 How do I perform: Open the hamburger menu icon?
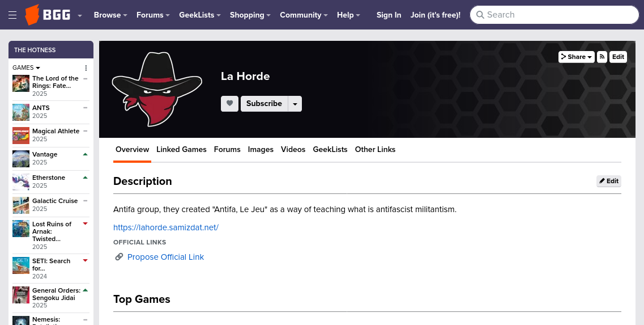click(12, 15)
